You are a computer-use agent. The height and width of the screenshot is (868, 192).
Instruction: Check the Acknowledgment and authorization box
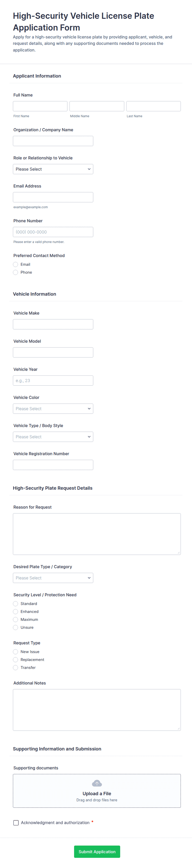pos(16,822)
